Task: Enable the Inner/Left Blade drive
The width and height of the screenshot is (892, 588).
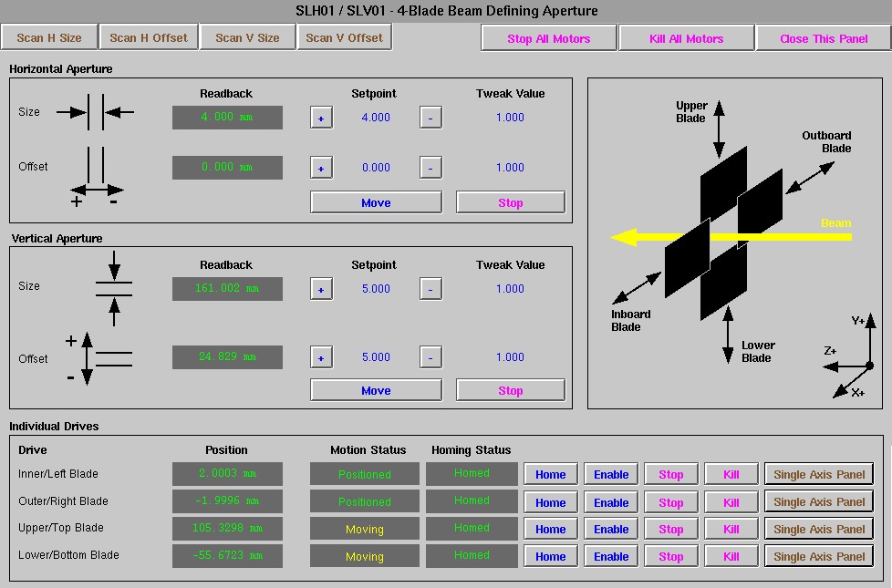Action: (611, 474)
